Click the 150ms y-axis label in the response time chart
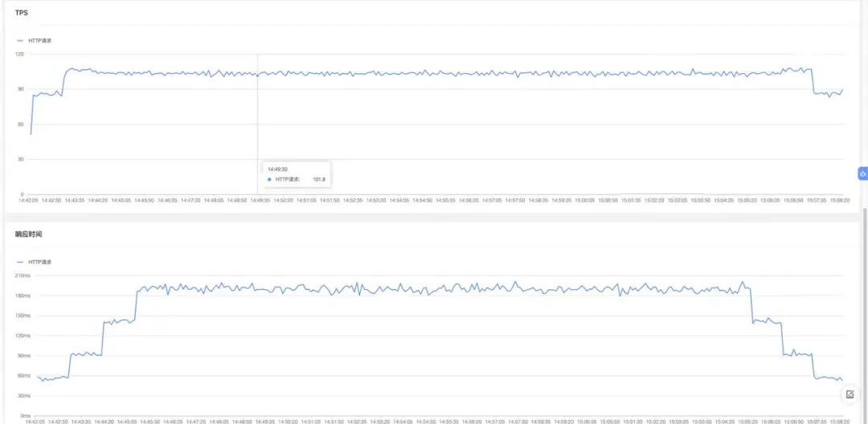The width and height of the screenshot is (868, 424). click(23, 316)
